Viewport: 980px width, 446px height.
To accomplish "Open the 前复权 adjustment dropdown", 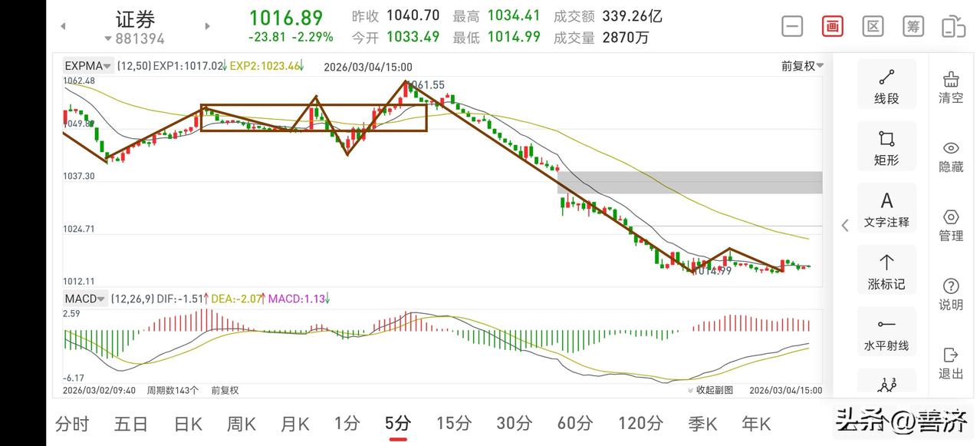I will (x=802, y=66).
